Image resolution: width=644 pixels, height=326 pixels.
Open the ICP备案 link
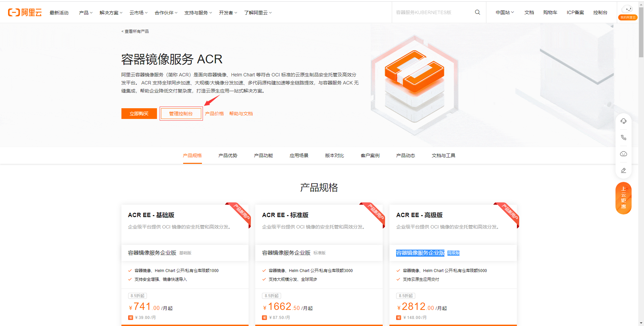575,12
